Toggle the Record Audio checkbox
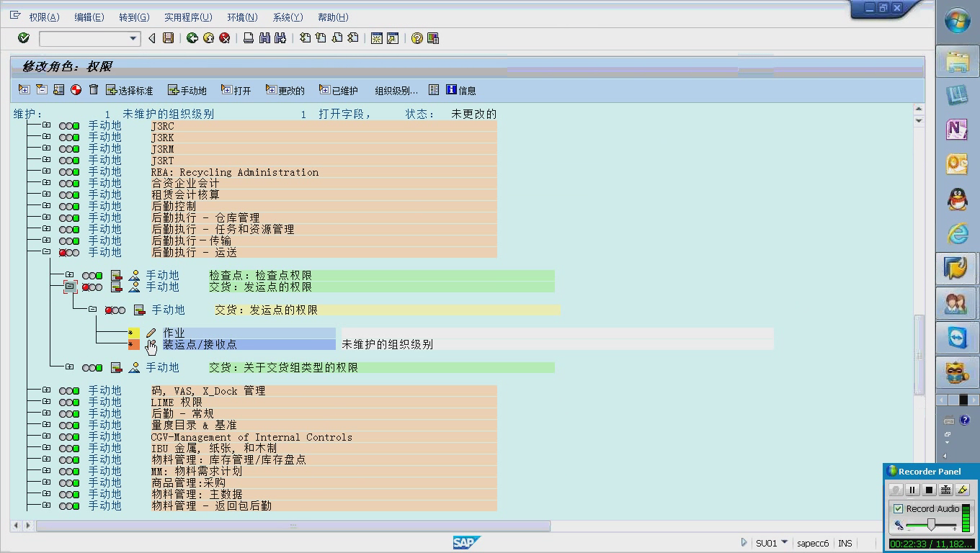The width and height of the screenshot is (980, 553). (898, 508)
